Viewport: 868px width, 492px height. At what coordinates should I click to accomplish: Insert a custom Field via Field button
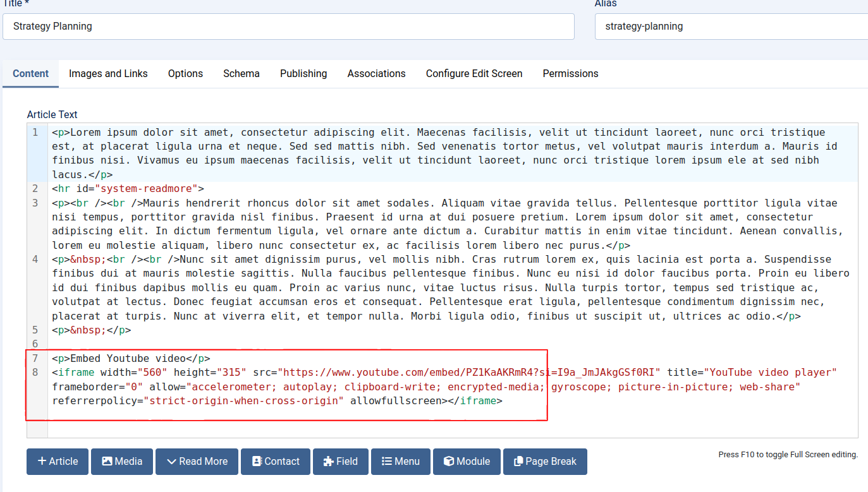coord(341,462)
